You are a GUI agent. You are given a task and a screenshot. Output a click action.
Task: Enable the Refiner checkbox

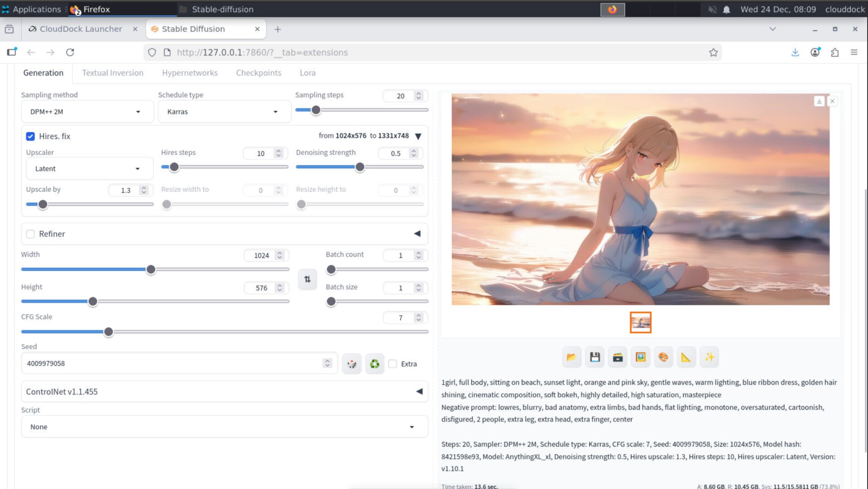[30, 234]
